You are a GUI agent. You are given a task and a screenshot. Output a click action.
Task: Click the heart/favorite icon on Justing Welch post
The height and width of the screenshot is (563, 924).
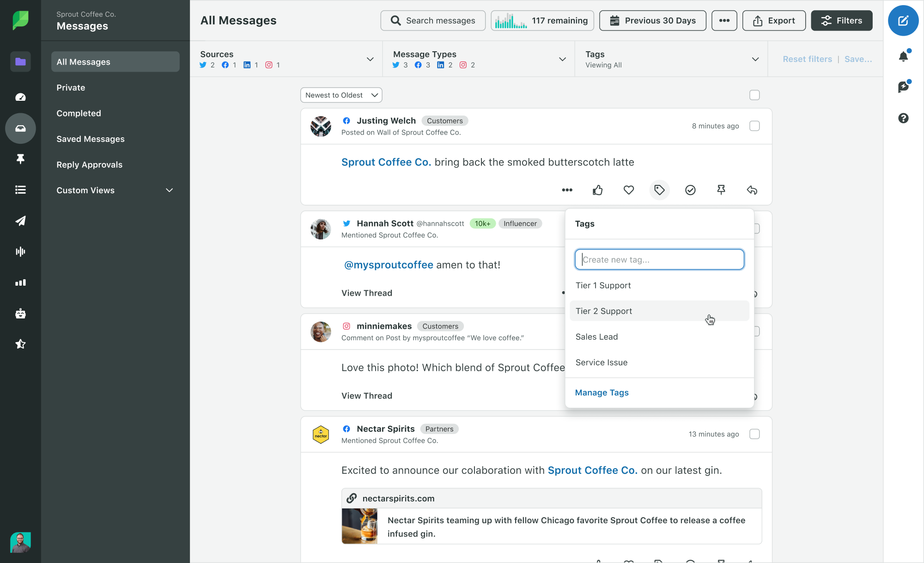pos(628,190)
